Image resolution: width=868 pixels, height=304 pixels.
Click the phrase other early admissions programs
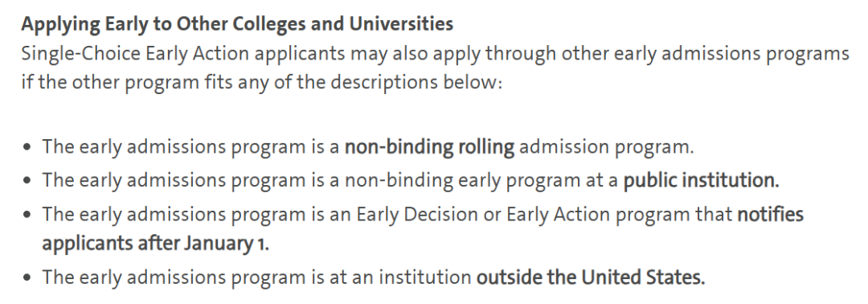point(706,54)
